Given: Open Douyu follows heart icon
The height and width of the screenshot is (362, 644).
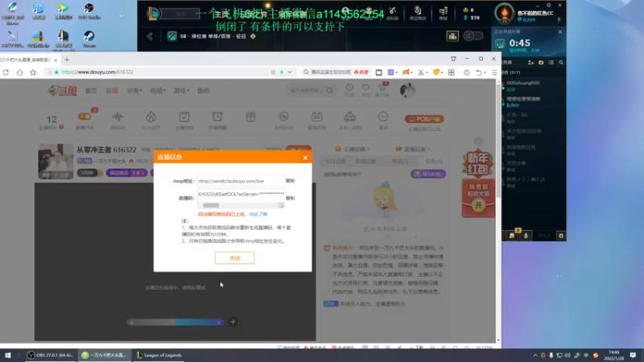Looking at the screenshot, I should (x=365, y=88).
